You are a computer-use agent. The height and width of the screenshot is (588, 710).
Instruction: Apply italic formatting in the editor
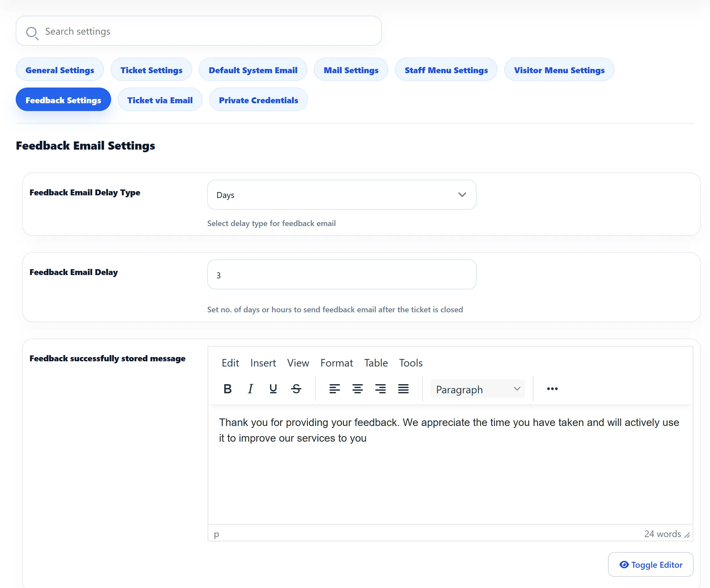(250, 389)
